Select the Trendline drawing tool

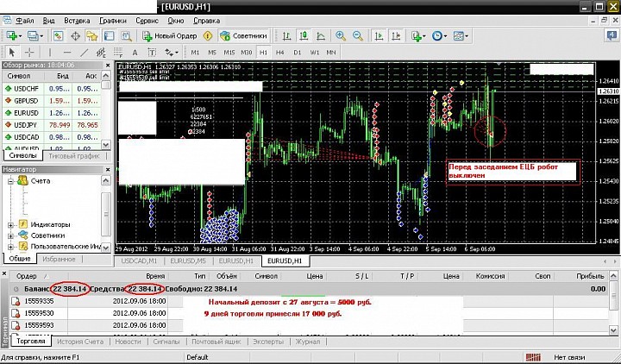[84, 53]
